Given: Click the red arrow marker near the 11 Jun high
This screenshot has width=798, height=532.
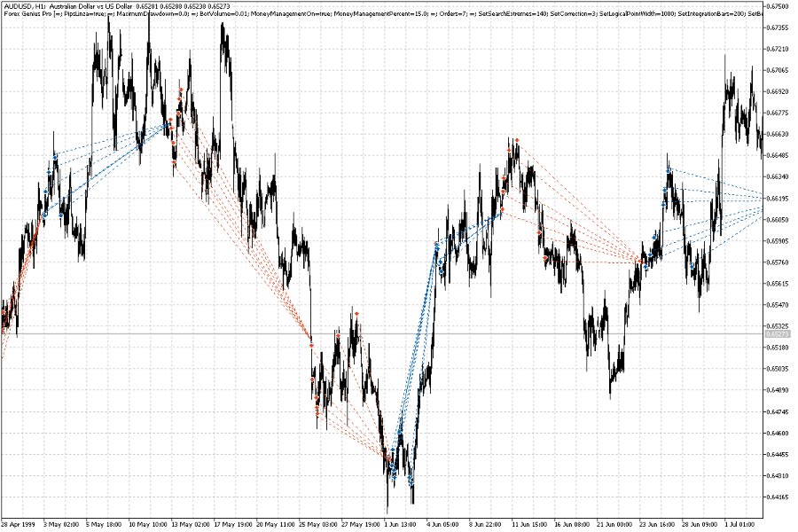Looking at the screenshot, I should pyautogui.click(x=517, y=140).
